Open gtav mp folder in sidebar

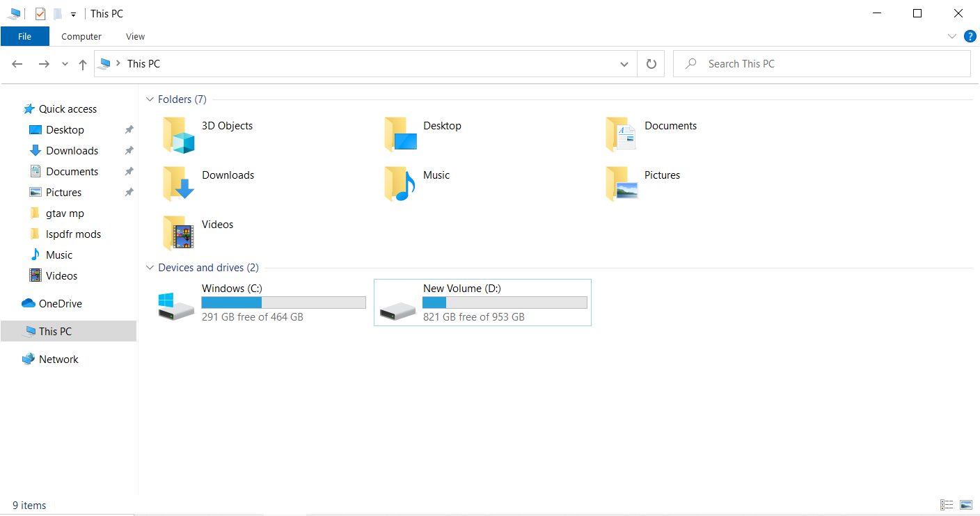(x=65, y=213)
